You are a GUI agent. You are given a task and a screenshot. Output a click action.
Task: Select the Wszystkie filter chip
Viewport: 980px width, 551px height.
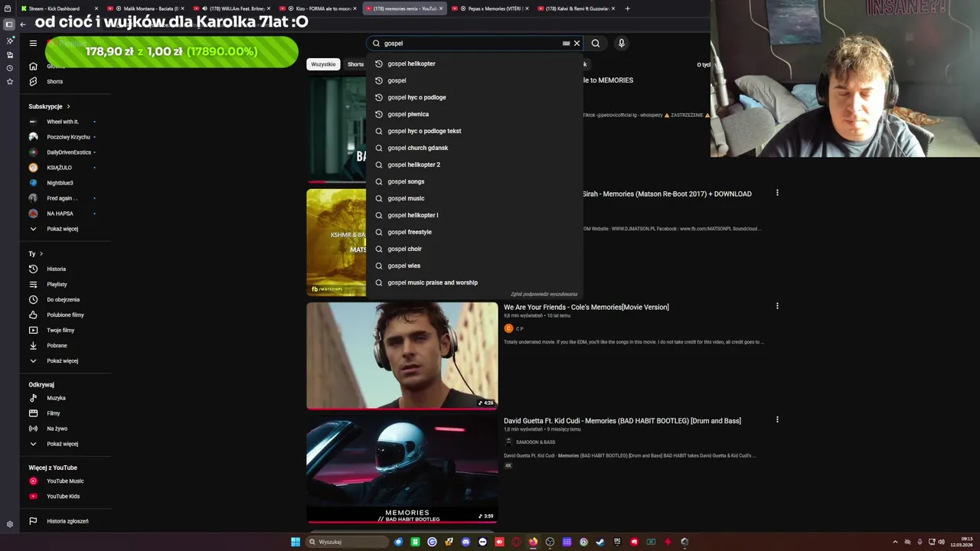[x=323, y=64]
